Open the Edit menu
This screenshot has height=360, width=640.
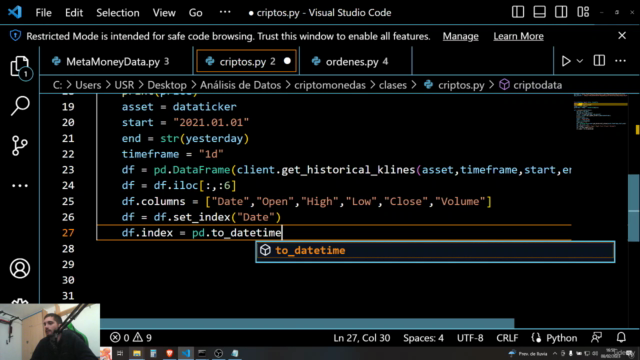[74, 13]
